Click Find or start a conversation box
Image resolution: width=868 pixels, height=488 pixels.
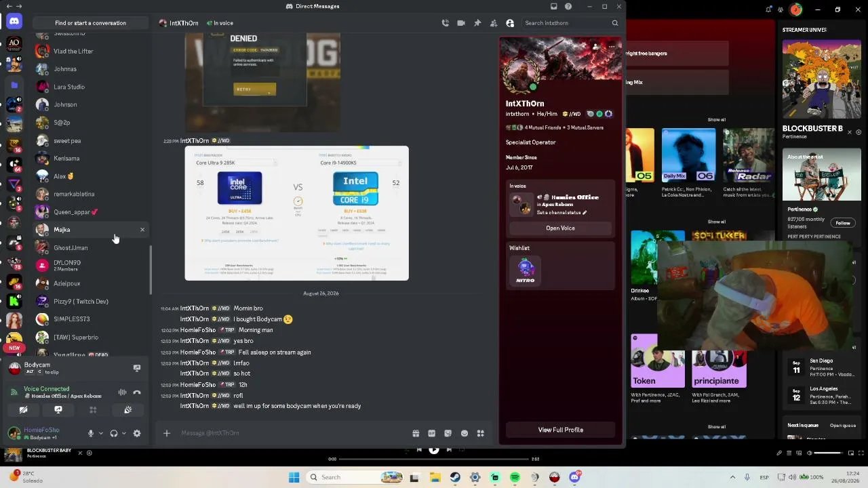(x=90, y=23)
